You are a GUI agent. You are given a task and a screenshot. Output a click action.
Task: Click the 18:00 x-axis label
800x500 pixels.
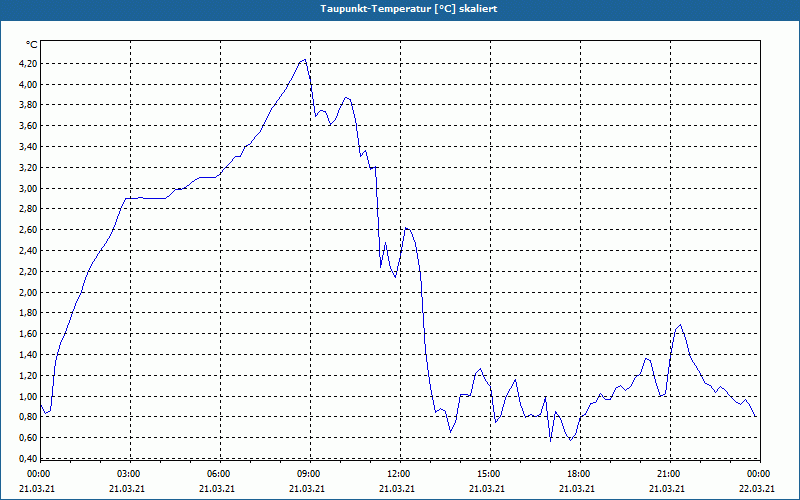580,474
